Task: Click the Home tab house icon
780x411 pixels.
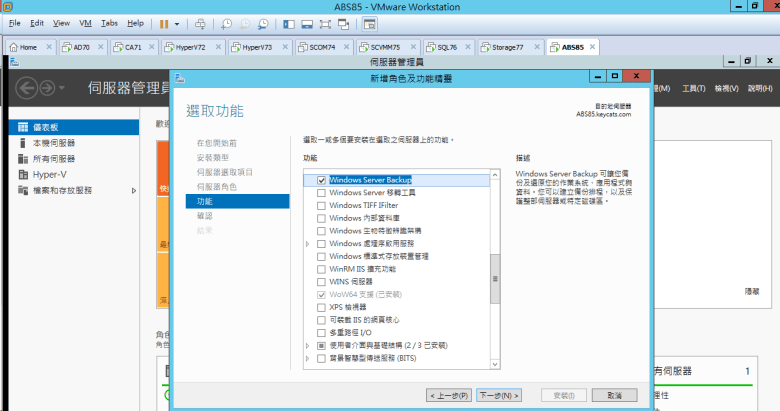Action: click(x=13, y=47)
